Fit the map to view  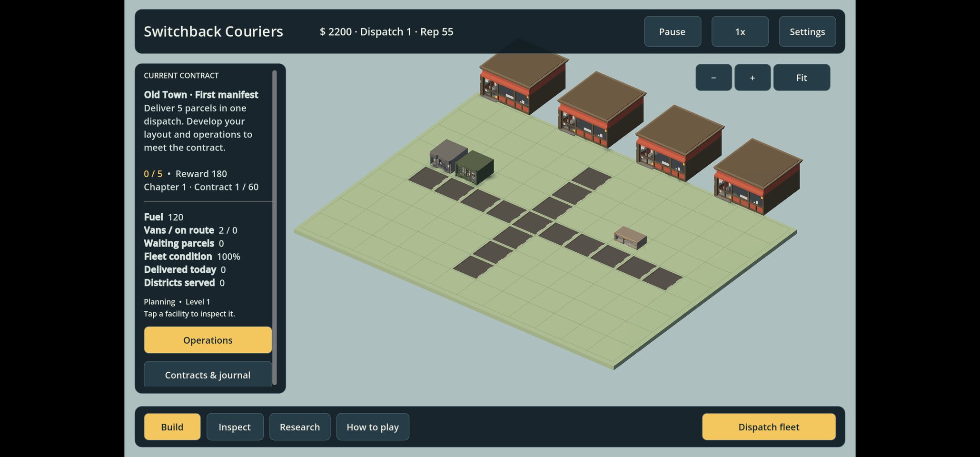point(802,78)
